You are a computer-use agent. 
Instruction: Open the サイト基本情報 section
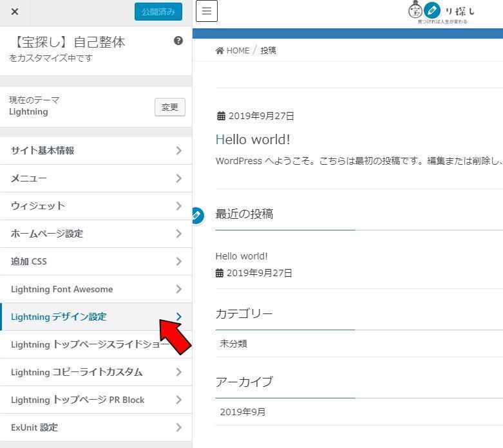point(96,151)
